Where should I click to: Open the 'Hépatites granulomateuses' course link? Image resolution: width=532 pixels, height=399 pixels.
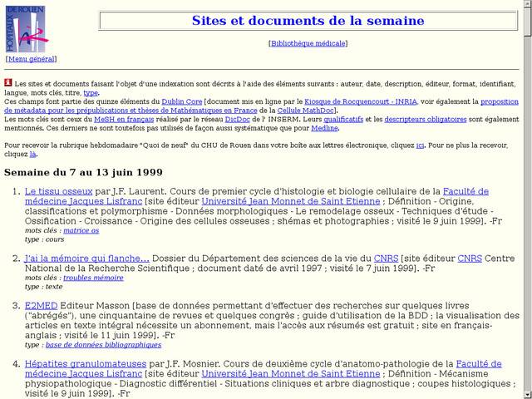click(x=86, y=364)
